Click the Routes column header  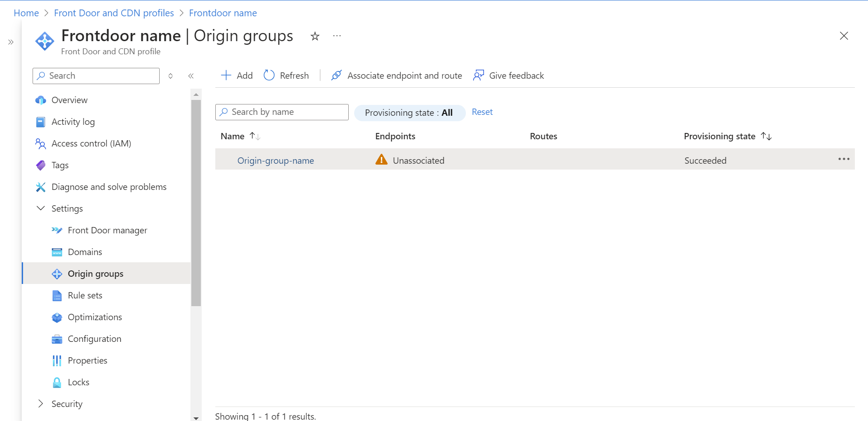click(x=543, y=136)
